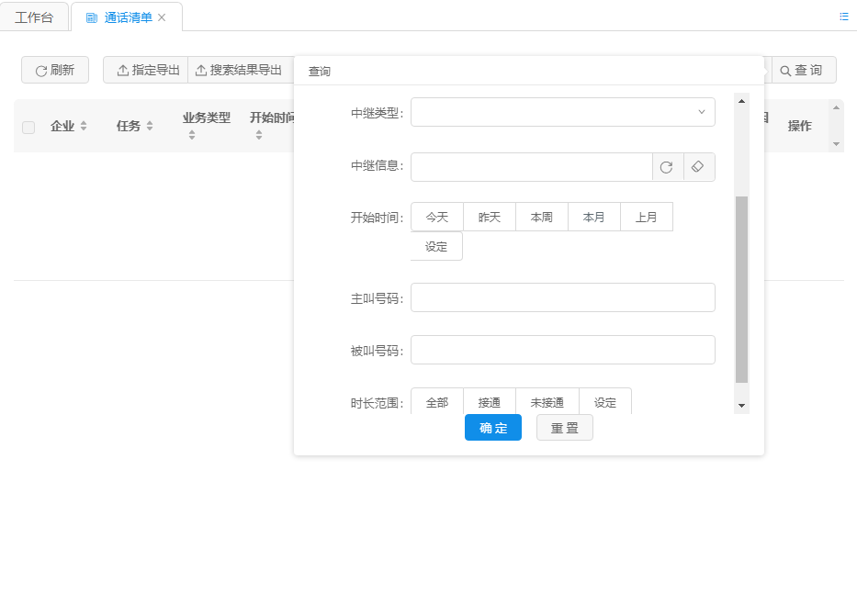Viewport: 857px width, 616px height.
Task: Click the 主叫号码 input field
Action: (562, 297)
